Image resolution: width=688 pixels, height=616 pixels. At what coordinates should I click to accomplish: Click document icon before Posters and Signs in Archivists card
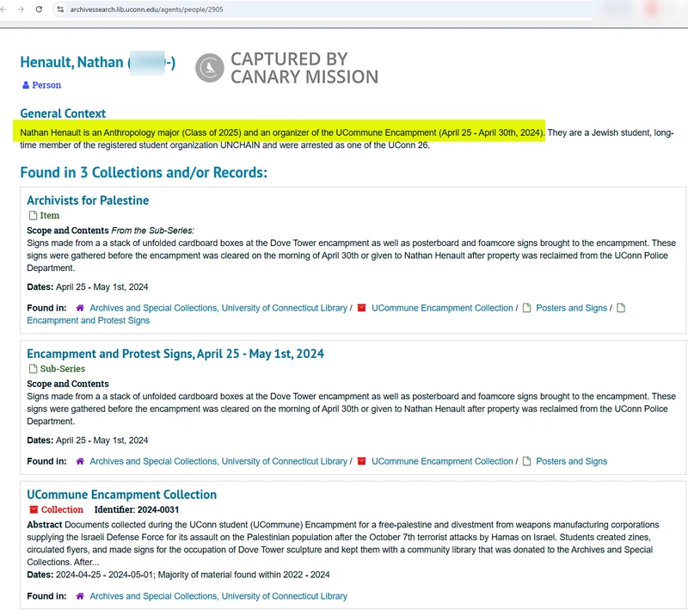[527, 308]
